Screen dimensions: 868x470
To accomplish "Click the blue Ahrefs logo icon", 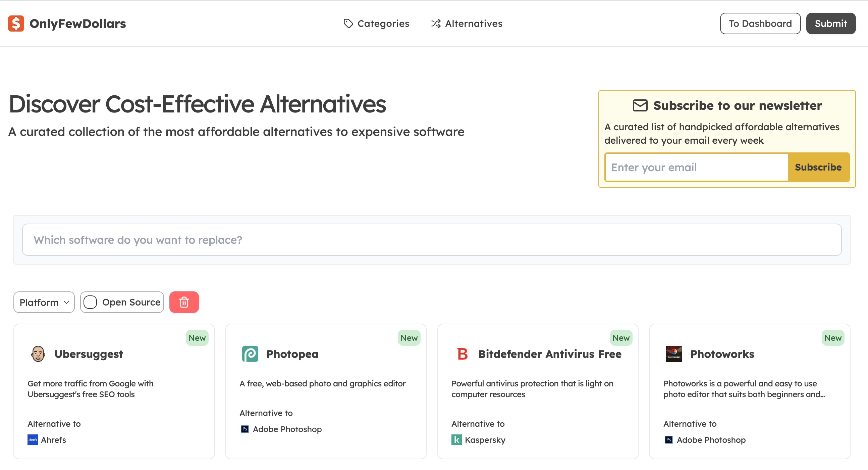I will click(33, 440).
